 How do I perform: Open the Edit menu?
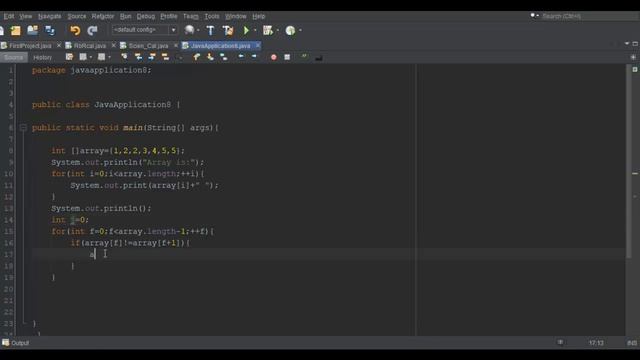coord(9,16)
